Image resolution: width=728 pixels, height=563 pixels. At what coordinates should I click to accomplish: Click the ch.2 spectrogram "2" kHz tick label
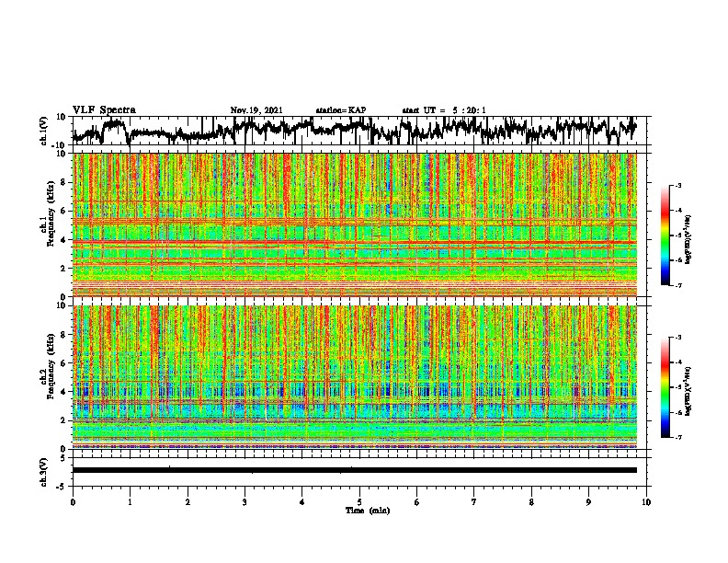[x=63, y=420]
